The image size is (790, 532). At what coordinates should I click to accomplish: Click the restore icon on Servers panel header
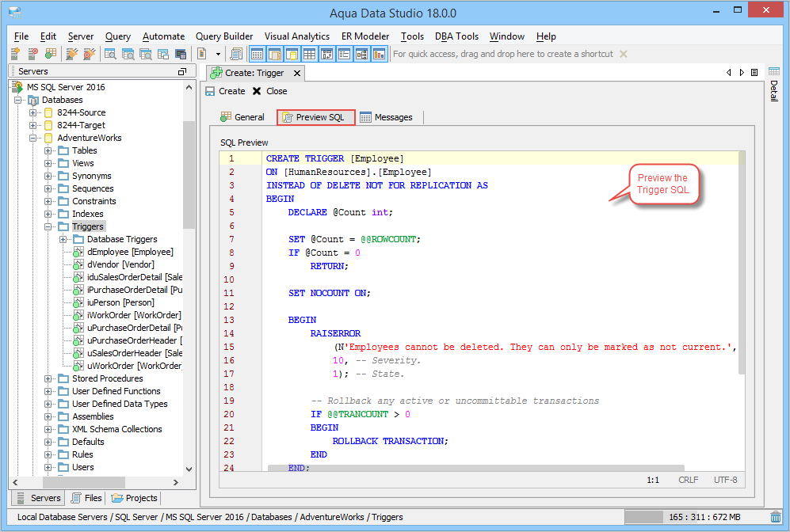point(181,71)
